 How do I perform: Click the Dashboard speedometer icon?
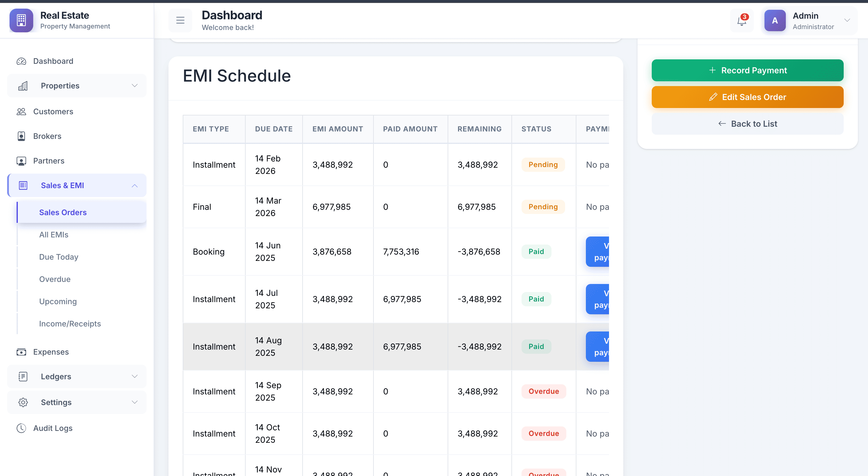tap(21, 61)
